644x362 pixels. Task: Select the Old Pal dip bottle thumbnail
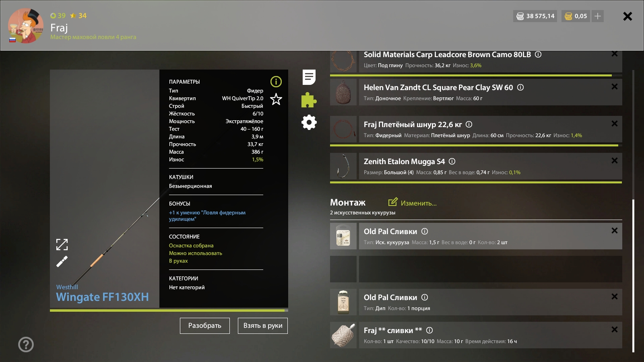[x=343, y=302]
